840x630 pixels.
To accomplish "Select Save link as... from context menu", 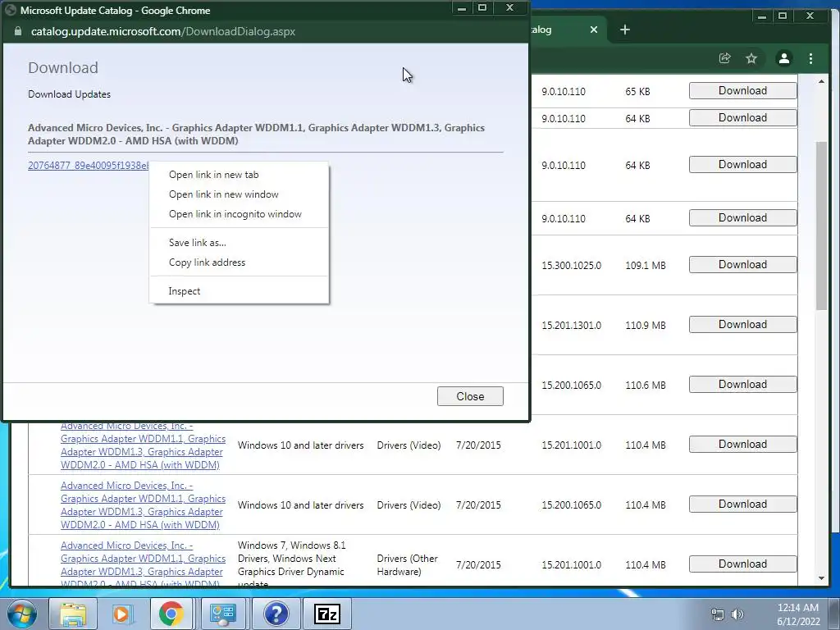I will pos(239,243).
